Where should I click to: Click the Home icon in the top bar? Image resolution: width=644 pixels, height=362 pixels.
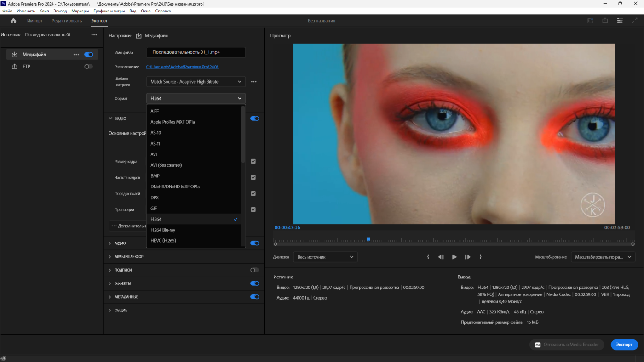click(x=13, y=21)
